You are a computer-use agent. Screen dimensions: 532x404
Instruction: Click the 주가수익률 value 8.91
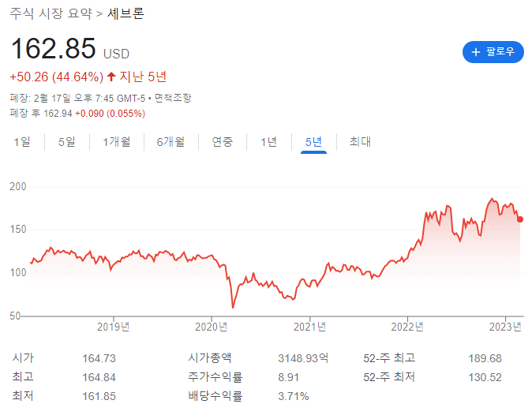pos(288,377)
